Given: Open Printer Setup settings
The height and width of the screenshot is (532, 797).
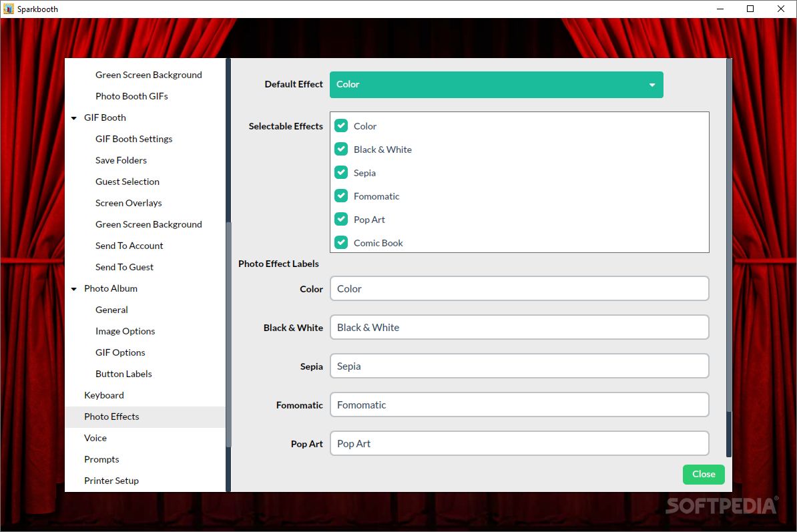Looking at the screenshot, I should (x=111, y=480).
